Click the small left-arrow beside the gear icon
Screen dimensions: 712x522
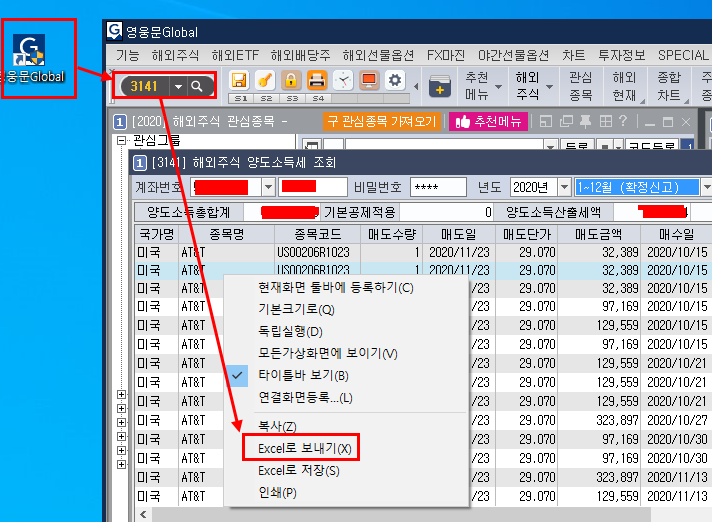[416, 86]
